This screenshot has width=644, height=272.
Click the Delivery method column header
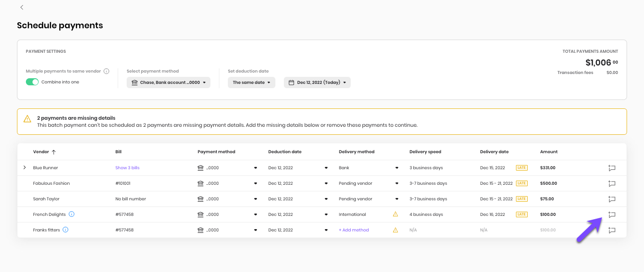pos(357,152)
